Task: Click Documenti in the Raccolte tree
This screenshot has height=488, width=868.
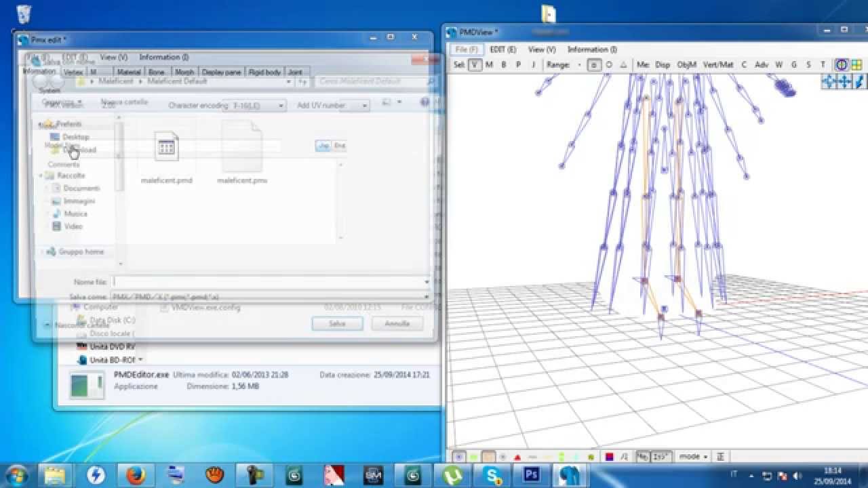Action: point(81,188)
